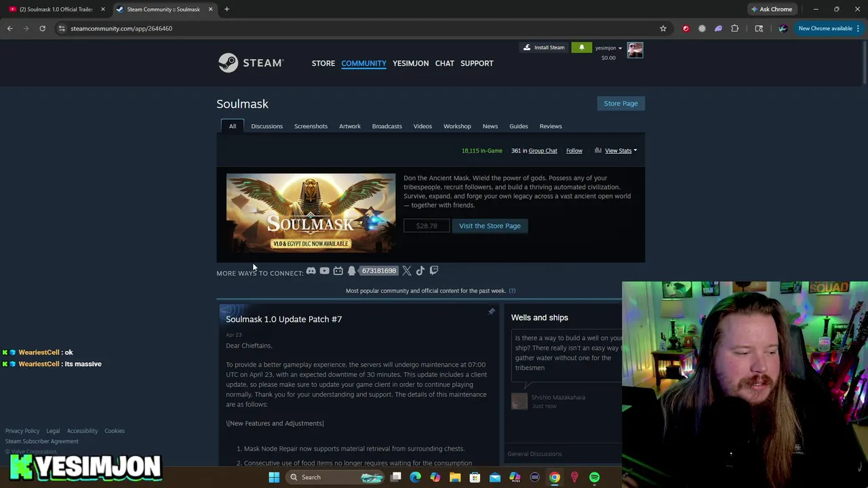Click the Store Page button

(620, 103)
